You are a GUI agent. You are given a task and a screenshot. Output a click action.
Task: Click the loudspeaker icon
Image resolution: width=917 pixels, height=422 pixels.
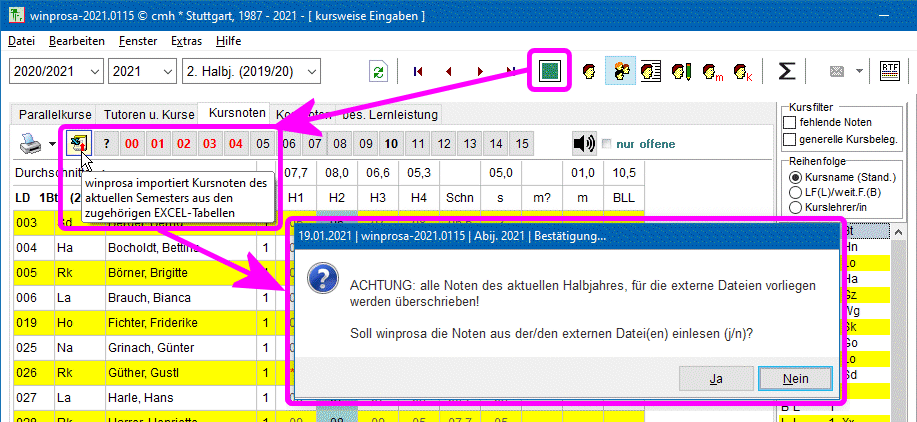[584, 144]
